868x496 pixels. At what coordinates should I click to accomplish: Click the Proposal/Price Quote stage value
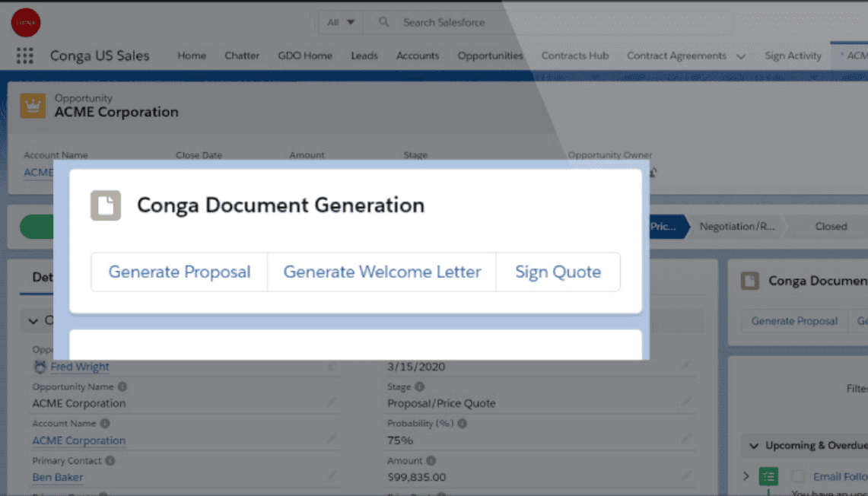pos(441,403)
